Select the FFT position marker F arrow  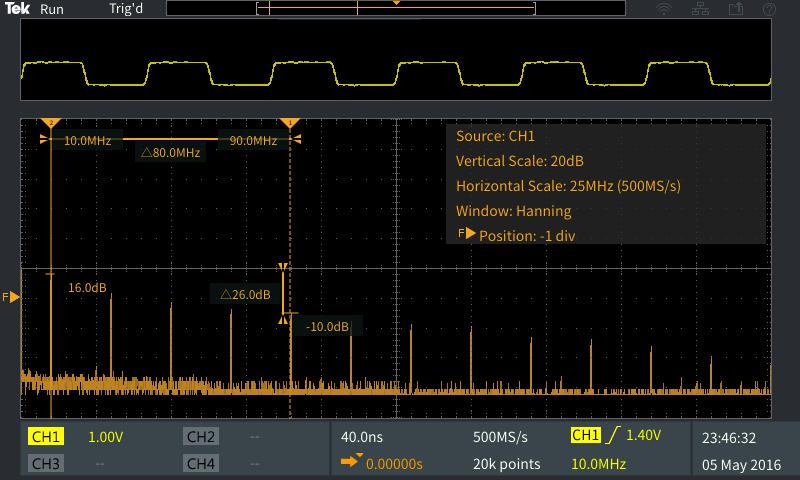tap(11, 297)
